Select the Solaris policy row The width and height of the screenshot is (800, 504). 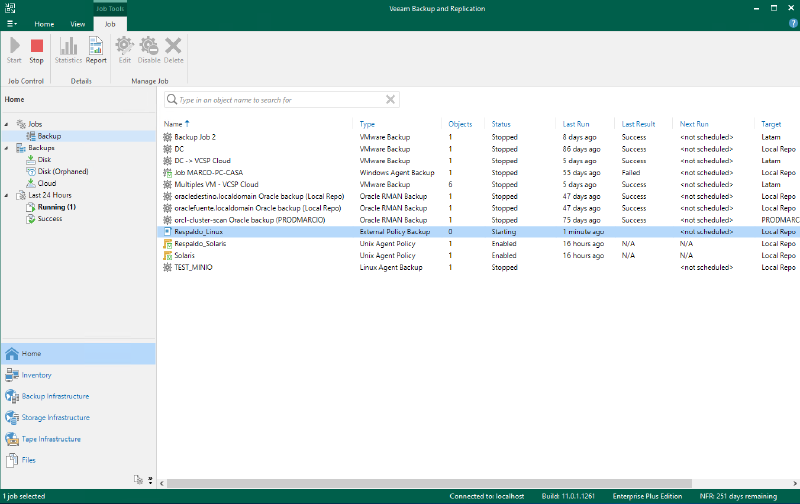coord(479,255)
